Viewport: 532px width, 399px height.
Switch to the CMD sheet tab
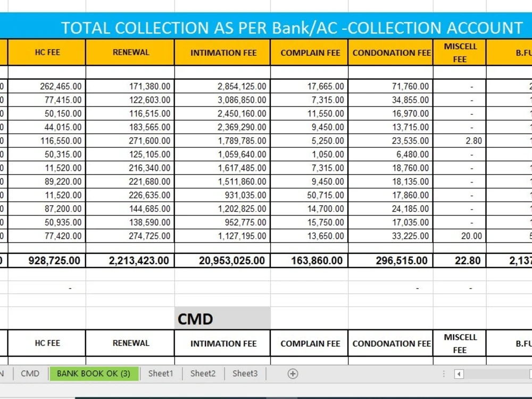30,373
